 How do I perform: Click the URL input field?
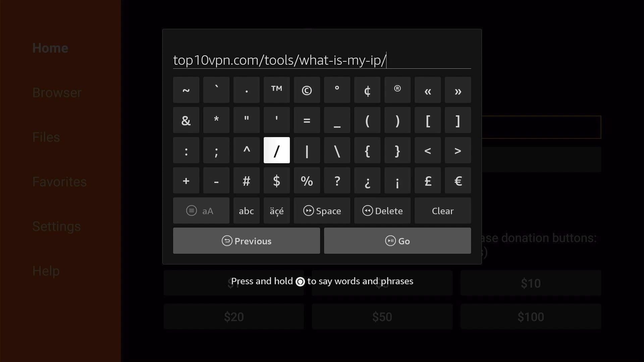[x=322, y=60]
